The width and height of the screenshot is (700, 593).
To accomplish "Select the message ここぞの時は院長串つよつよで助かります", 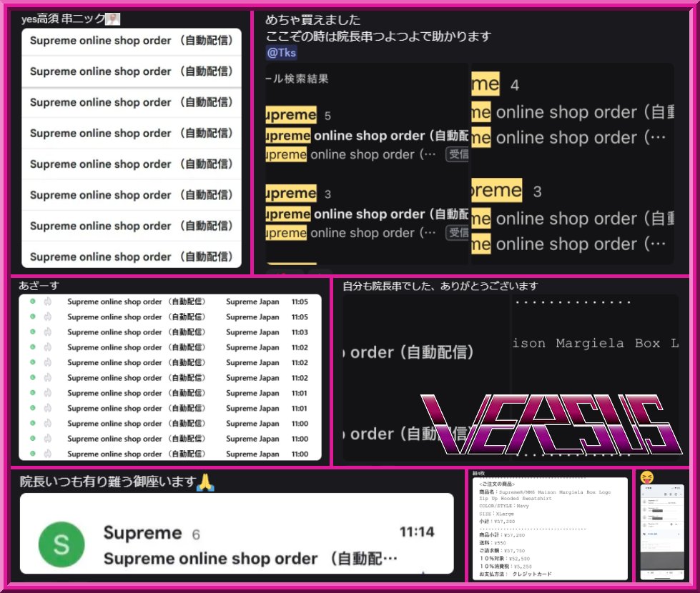I will click(378, 36).
